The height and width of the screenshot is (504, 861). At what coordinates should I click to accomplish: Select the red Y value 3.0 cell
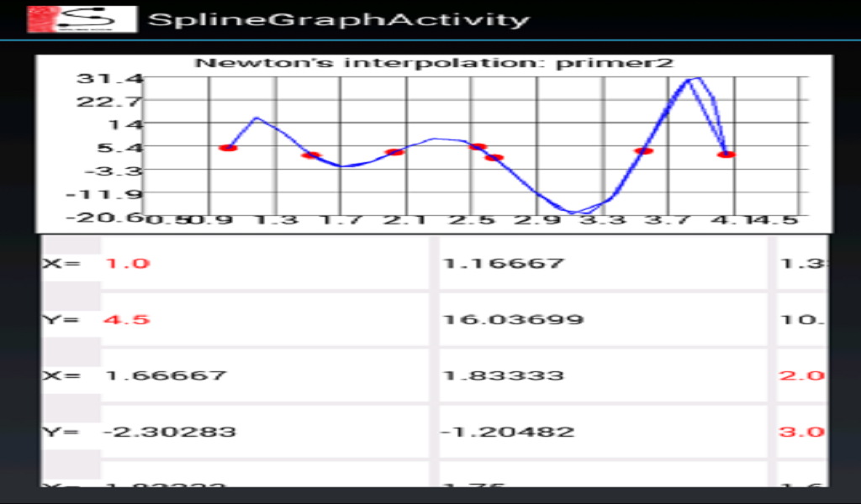(801, 432)
